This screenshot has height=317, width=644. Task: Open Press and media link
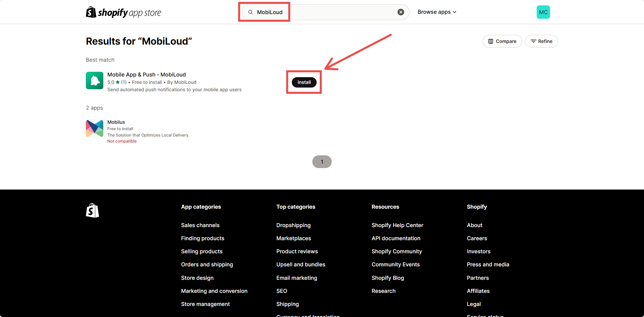click(x=488, y=264)
